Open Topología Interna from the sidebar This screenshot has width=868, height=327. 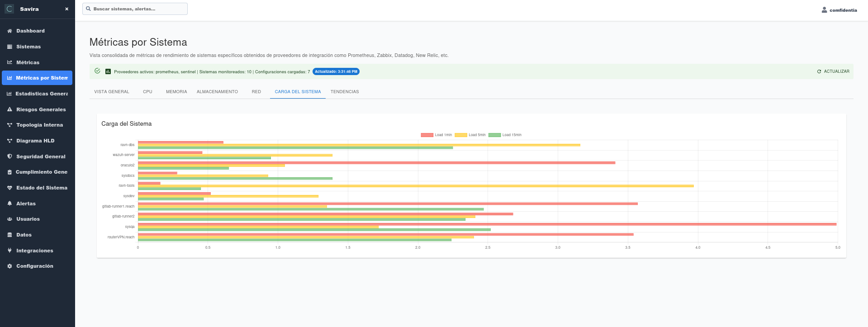click(39, 125)
